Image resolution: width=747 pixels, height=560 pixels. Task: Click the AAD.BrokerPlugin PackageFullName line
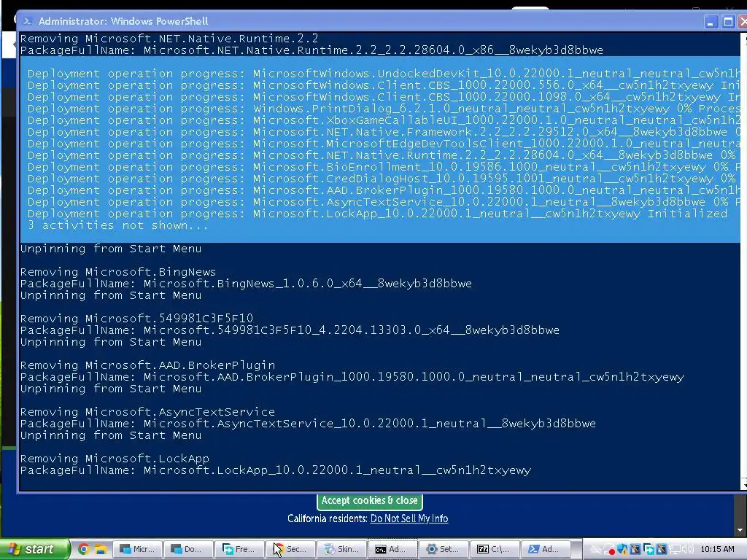click(352, 377)
